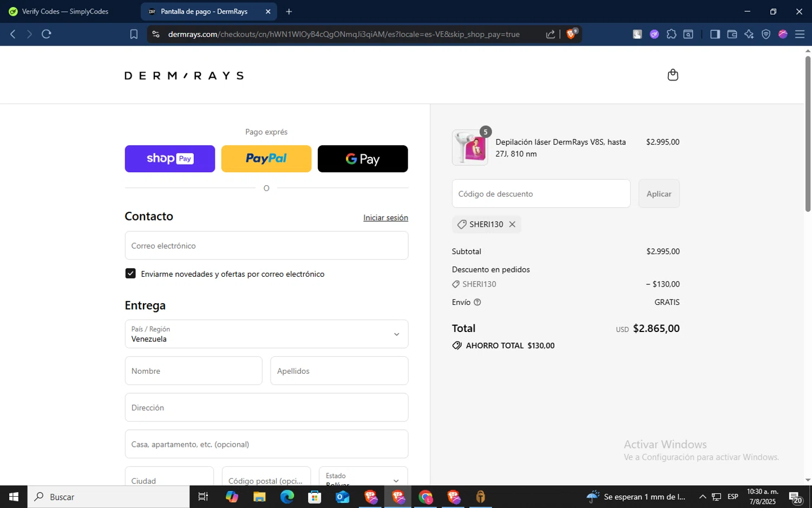Expand the Estado dropdown
Viewport: 812px width, 508px height.
pyautogui.click(x=363, y=476)
